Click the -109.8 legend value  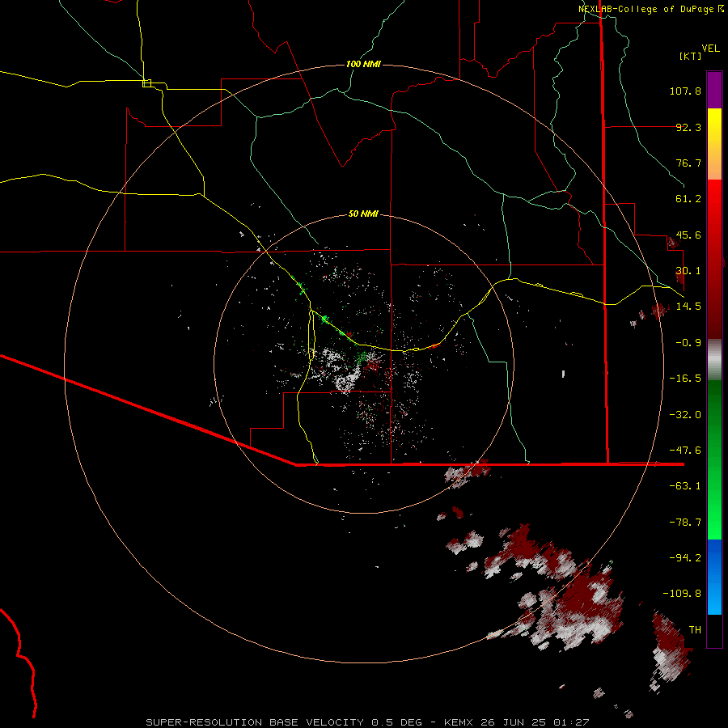pyautogui.click(x=682, y=594)
